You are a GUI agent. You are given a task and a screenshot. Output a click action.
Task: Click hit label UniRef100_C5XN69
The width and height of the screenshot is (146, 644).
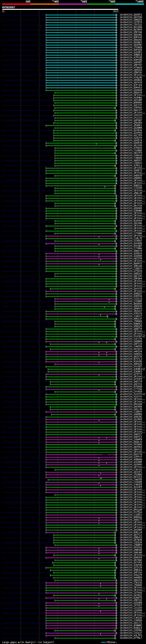[x=131, y=47]
